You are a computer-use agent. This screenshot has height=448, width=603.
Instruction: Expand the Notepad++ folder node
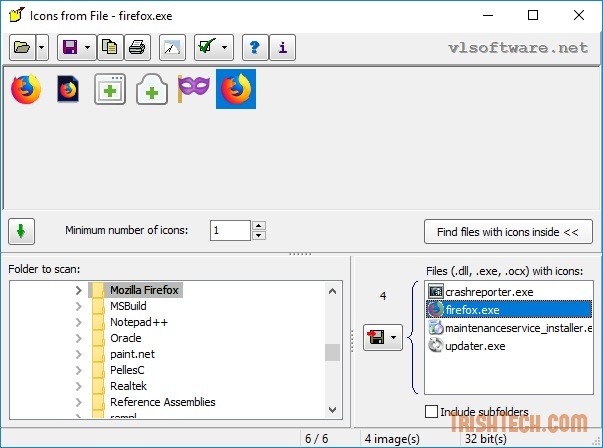(78, 322)
